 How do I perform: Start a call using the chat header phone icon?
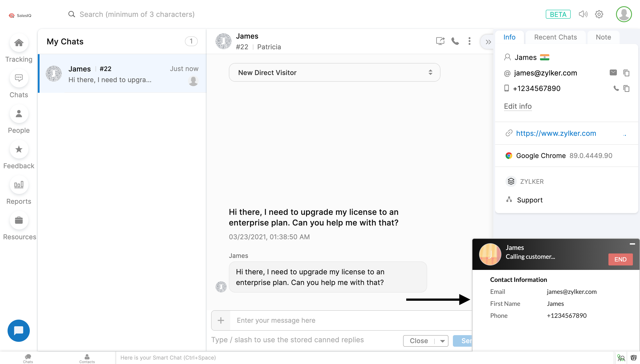coord(455,41)
